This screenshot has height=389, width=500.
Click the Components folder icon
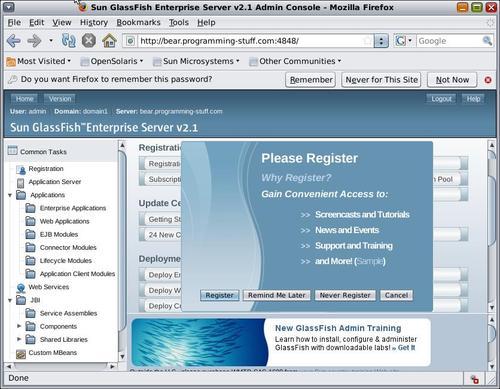[30, 326]
